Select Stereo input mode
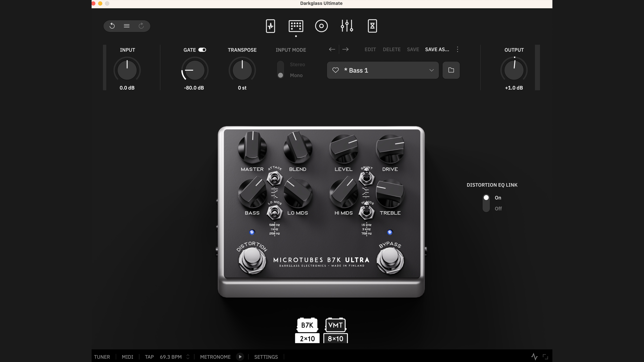The image size is (644, 362). [x=297, y=65]
